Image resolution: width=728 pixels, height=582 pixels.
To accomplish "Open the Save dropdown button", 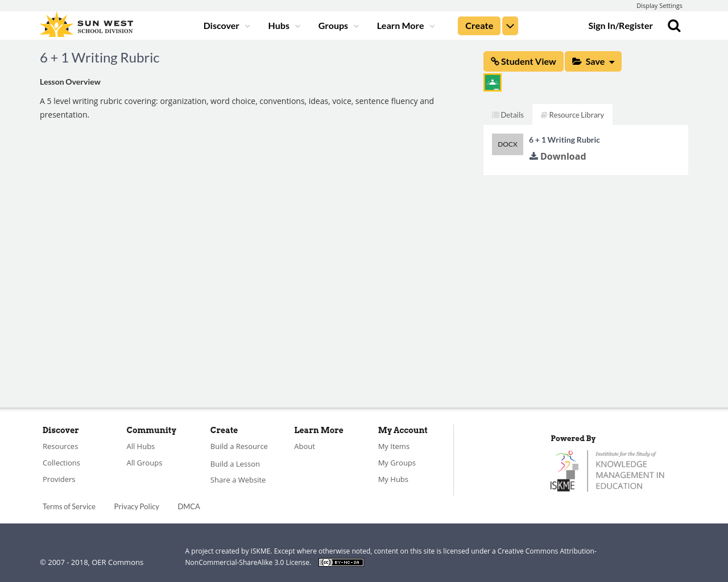I will 593,61.
